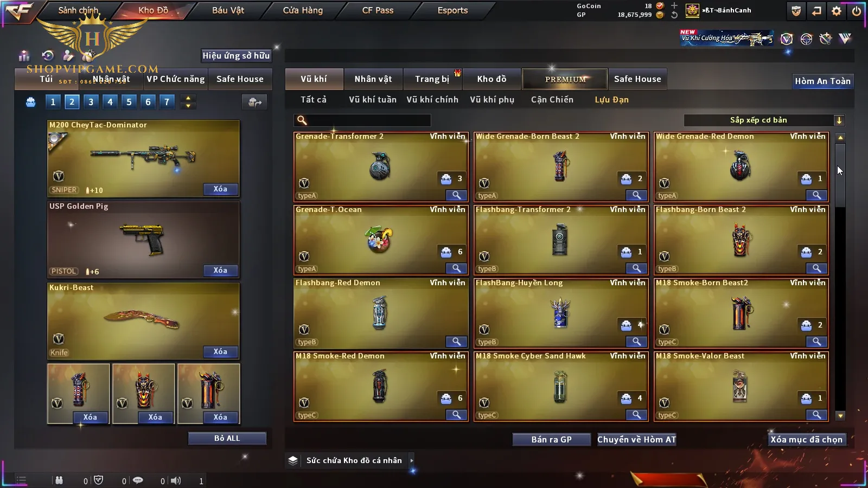Switch to the Cửa Hàng menu
This screenshot has height=488, width=868.
pyautogui.click(x=303, y=10)
